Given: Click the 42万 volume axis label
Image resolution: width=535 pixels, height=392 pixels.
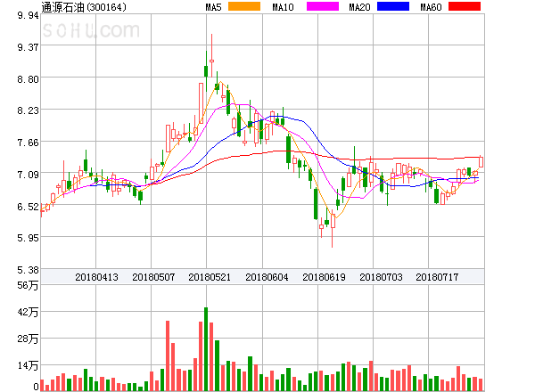Looking at the screenshot, I should click(28, 312).
